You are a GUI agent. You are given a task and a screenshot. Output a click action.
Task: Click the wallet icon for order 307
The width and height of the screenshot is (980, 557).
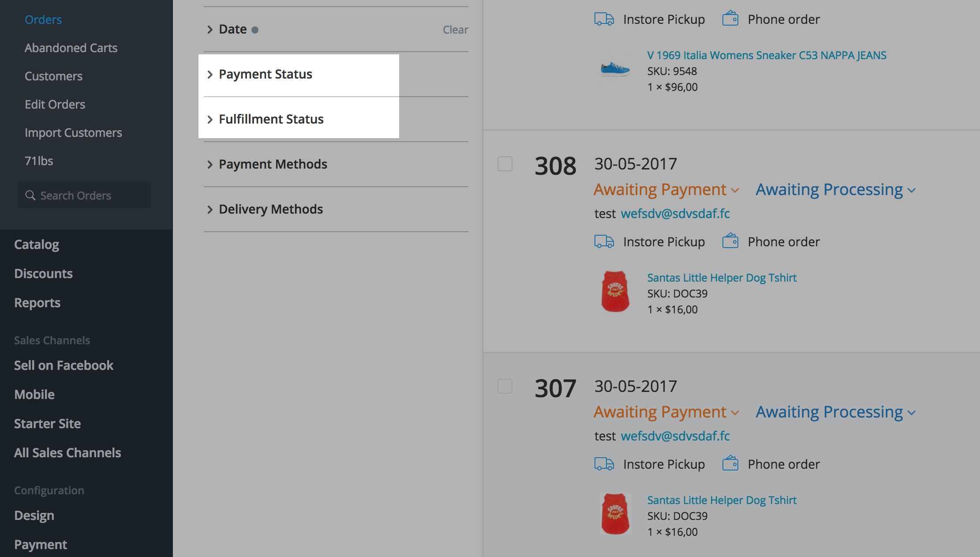[730, 463]
